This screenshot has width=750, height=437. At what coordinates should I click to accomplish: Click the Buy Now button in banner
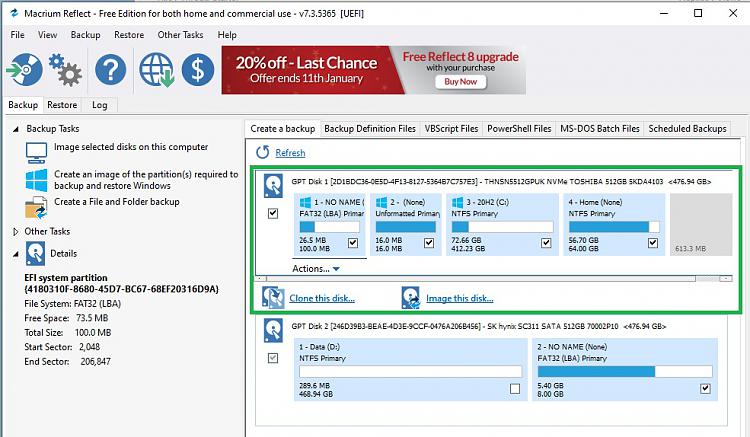pyautogui.click(x=461, y=82)
